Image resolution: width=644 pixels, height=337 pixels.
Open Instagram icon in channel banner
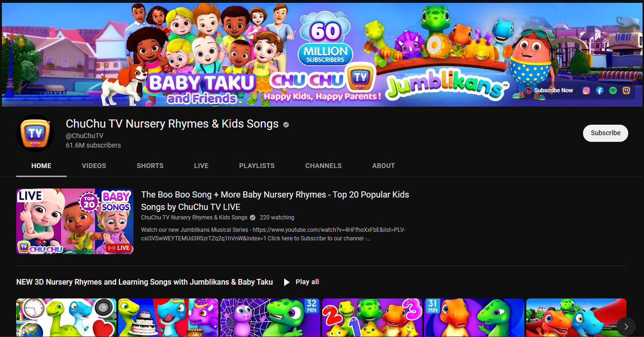click(586, 90)
